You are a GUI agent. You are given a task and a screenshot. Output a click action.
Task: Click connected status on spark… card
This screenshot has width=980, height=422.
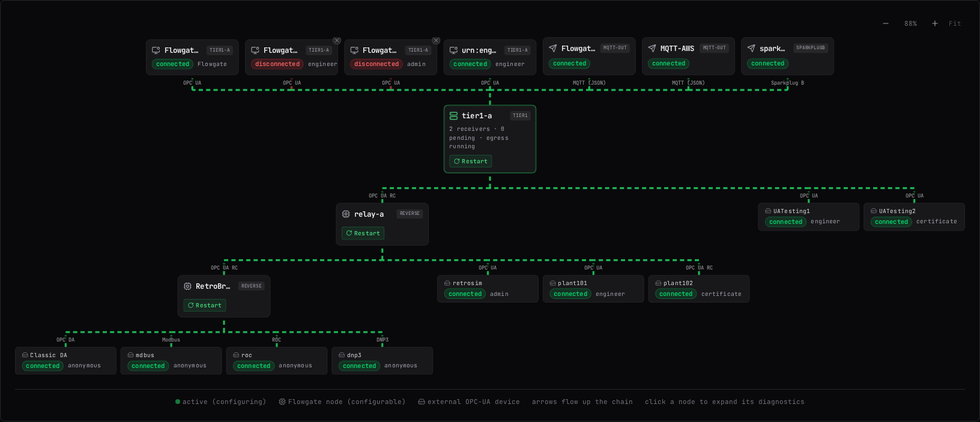coord(768,64)
